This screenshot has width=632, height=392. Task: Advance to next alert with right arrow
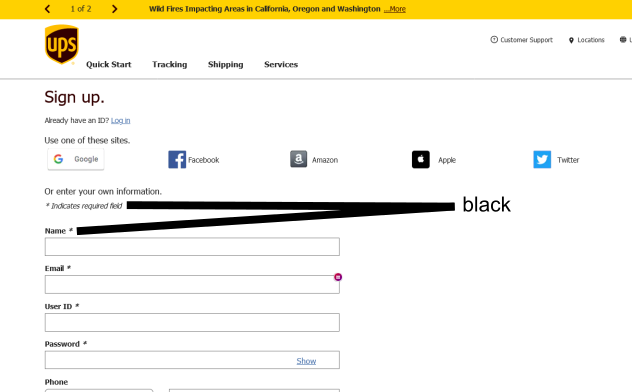pyautogui.click(x=114, y=9)
